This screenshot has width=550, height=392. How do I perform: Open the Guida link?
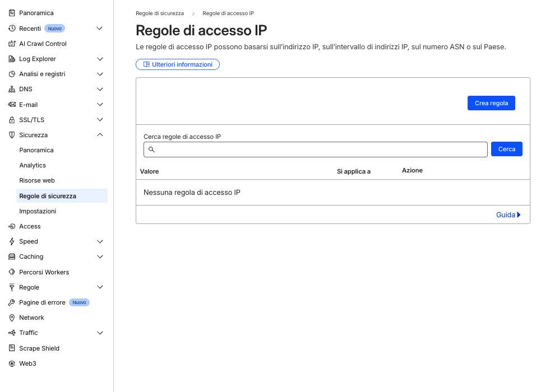pos(509,214)
